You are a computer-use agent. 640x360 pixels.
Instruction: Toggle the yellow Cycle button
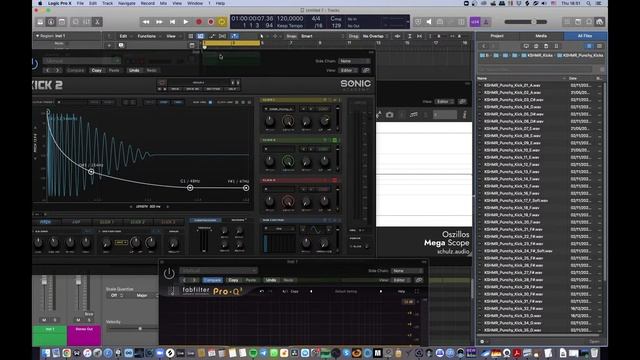coord(222,22)
